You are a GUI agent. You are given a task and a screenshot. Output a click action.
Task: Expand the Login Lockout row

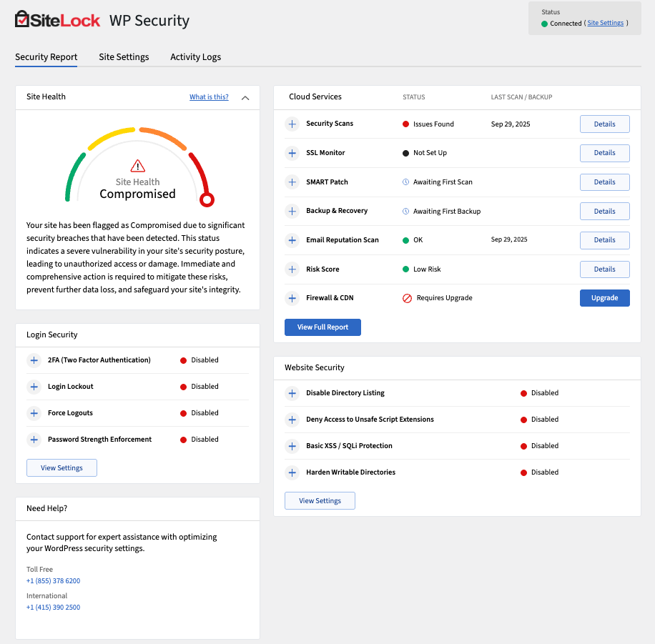coord(34,387)
